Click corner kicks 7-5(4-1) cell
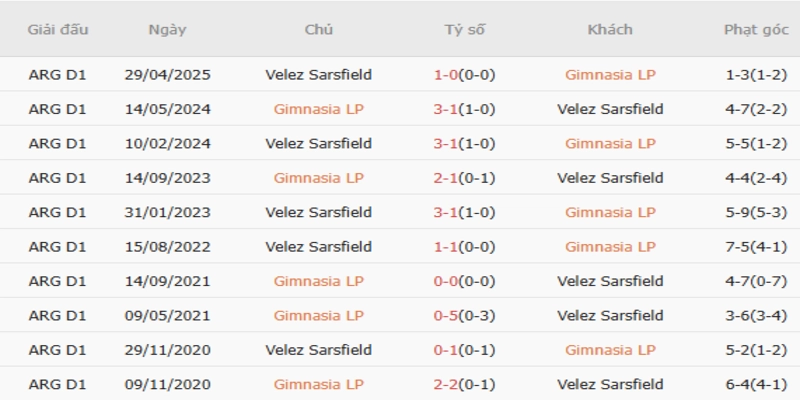This screenshot has width=800, height=400. coord(756,247)
